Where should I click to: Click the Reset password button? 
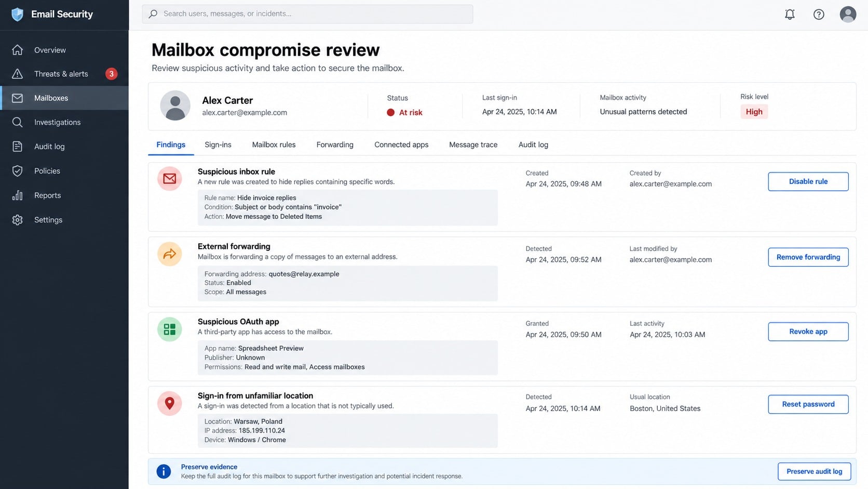(x=808, y=404)
